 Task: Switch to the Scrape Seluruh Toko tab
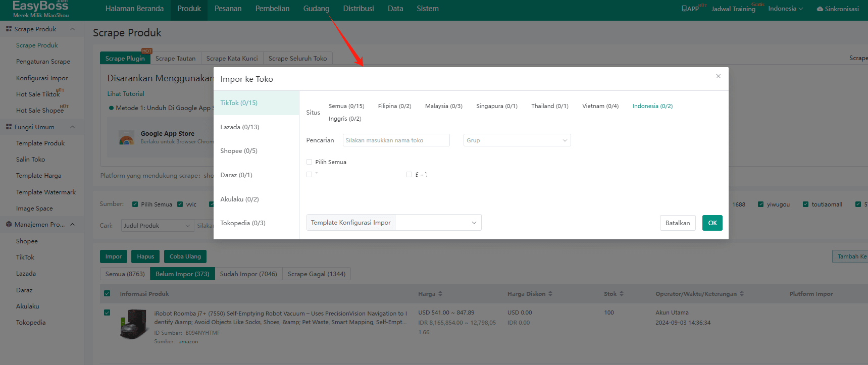[x=297, y=59]
